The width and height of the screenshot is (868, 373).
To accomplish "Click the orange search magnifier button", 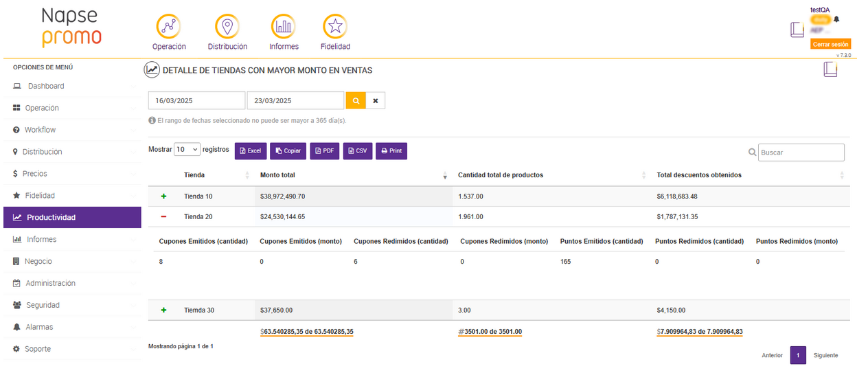I will pyautogui.click(x=356, y=100).
